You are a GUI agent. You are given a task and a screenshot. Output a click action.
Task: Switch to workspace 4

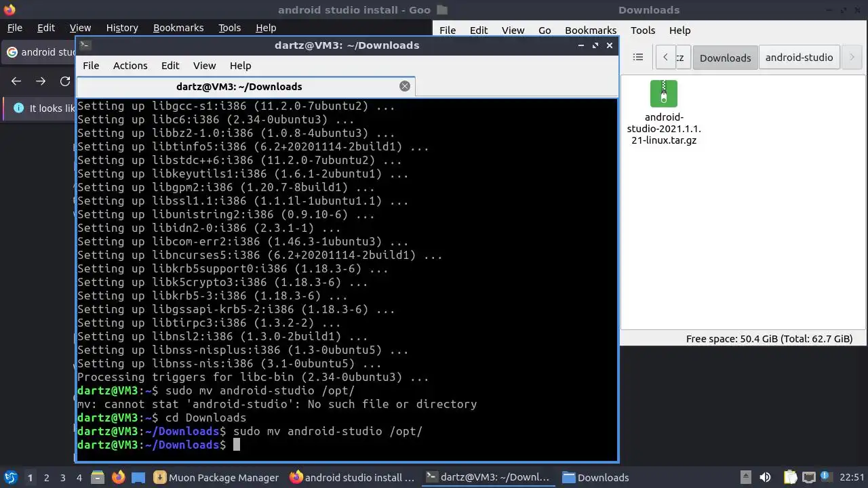pos(79,478)
